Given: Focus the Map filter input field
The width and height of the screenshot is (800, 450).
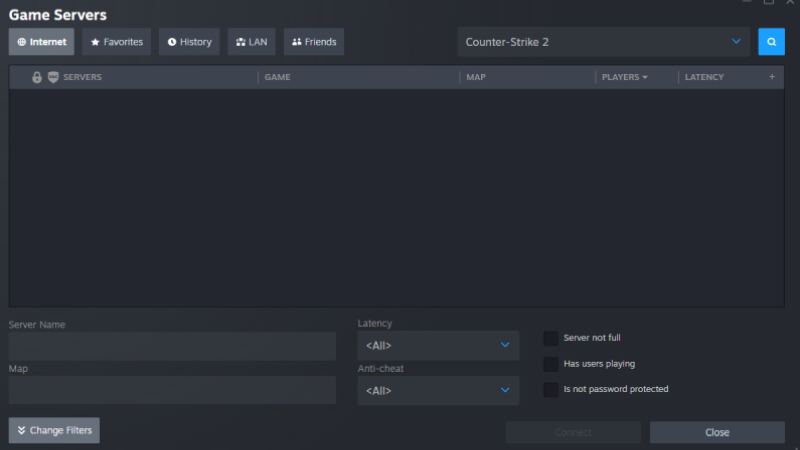Looking at the screenshot, I should [172, 390].
